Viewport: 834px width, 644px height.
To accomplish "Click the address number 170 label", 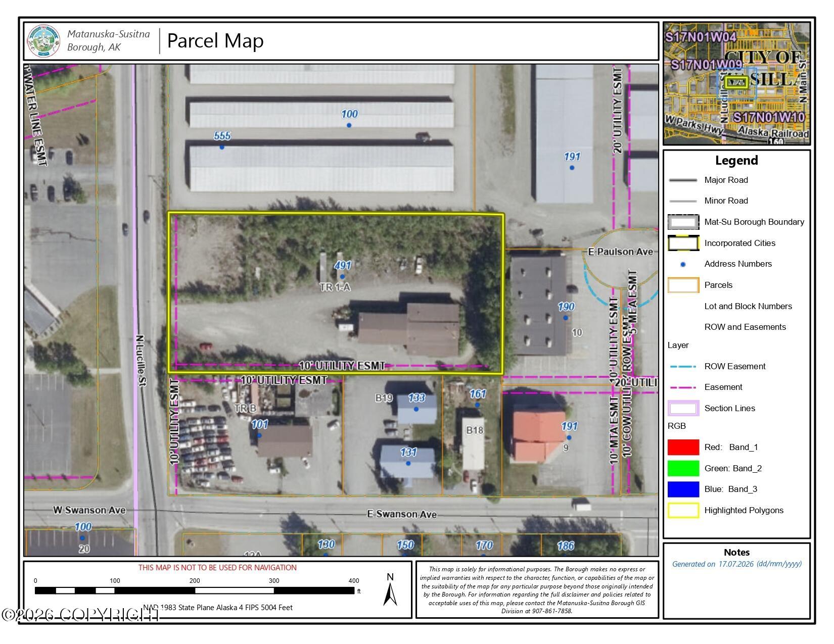I will point(484,545).
